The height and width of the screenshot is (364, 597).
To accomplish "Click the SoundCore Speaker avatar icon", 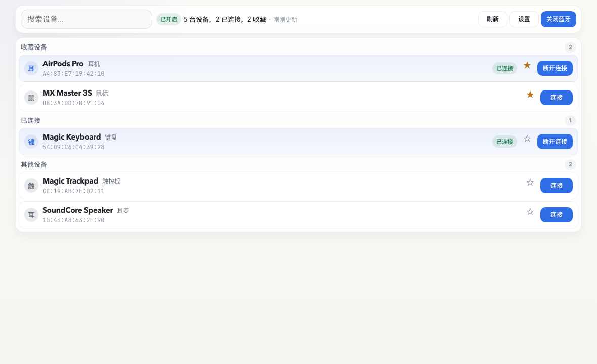I will point(31,215).
